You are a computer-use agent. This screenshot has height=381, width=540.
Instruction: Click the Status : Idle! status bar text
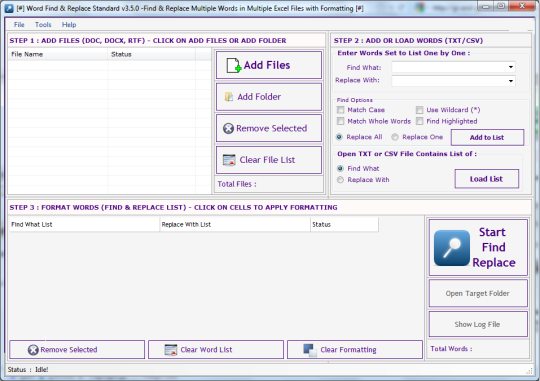(28, 370)
